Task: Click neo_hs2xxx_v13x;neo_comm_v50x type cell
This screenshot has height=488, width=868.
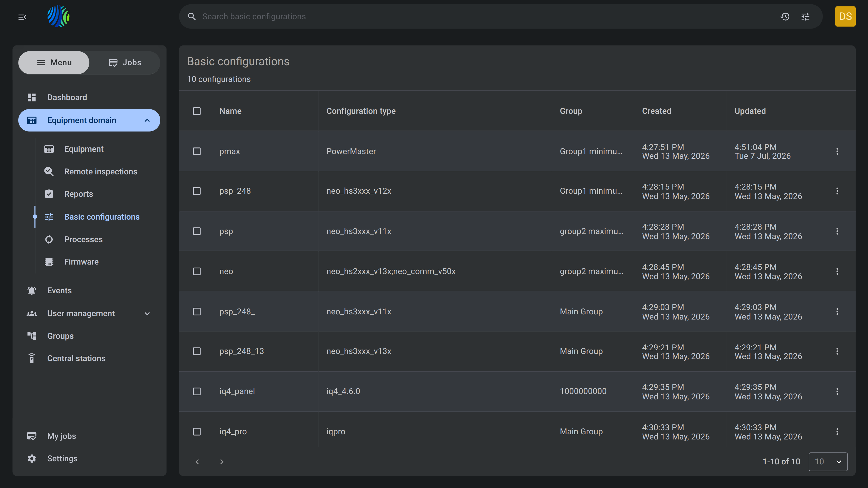Action: [391, 271]
